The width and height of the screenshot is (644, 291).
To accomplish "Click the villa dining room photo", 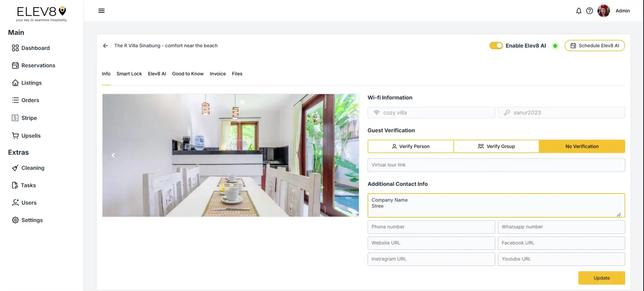I will (x=231, y=155).
